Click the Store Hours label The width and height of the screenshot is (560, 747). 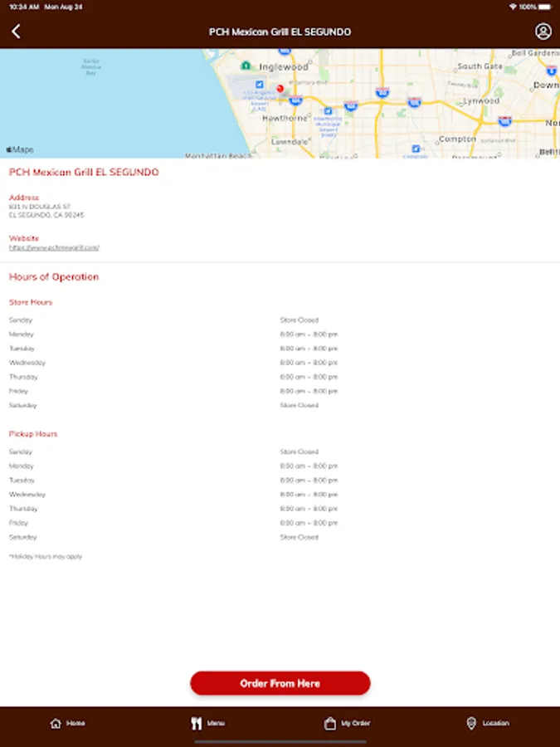31,302
